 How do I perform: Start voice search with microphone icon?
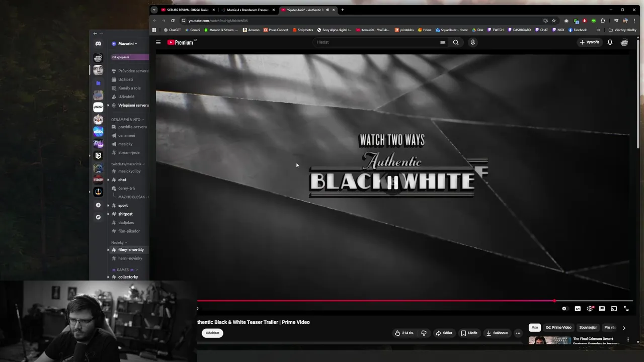(x=472, y=42)
